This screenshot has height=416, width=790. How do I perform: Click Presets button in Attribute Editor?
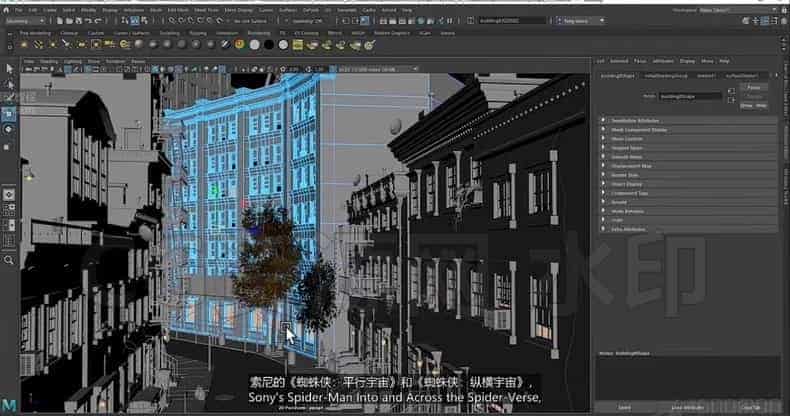pyautogui.click(x=754, y=96)
